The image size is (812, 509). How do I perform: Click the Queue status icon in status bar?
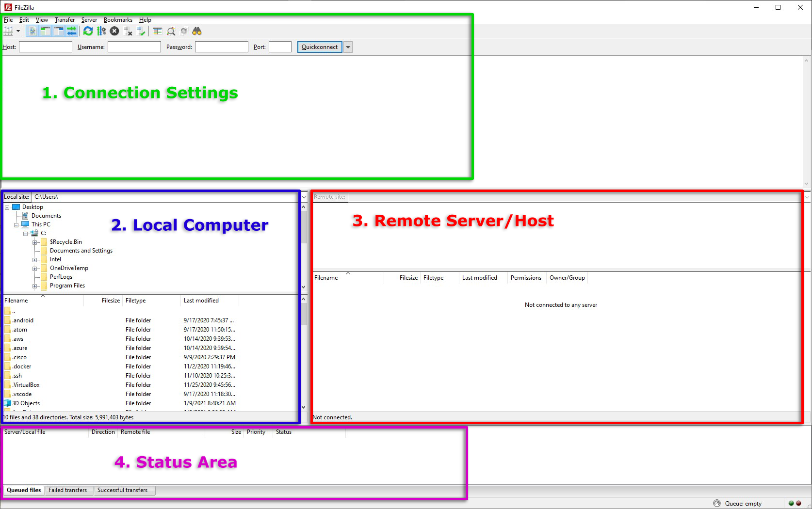click(x=717, y=503)
